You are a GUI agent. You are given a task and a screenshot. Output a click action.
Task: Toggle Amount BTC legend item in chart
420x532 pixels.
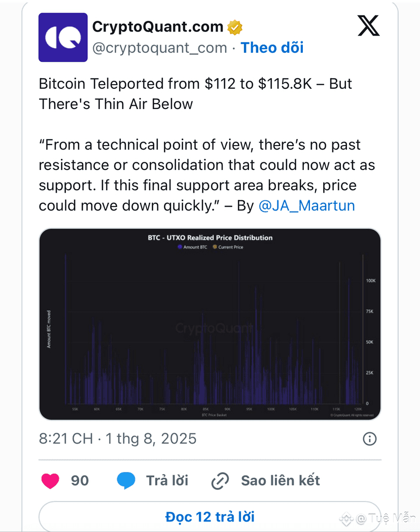[192, 247]
